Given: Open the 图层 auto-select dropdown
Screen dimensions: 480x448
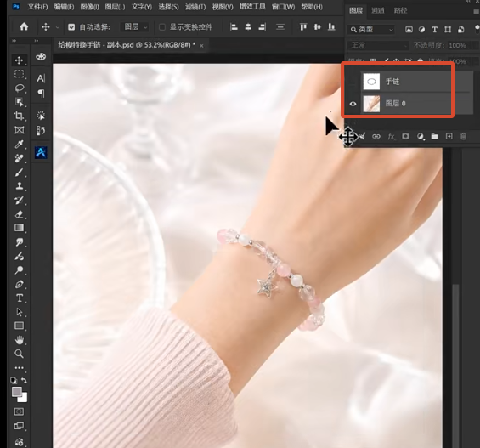Looking at the screenshot, I should 134,27.
